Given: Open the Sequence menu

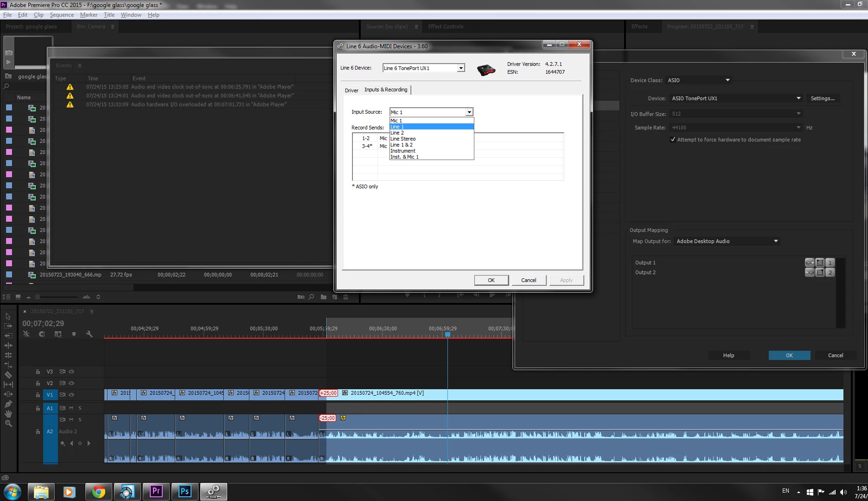Looking at the screenshot, I should click(62, 15).
